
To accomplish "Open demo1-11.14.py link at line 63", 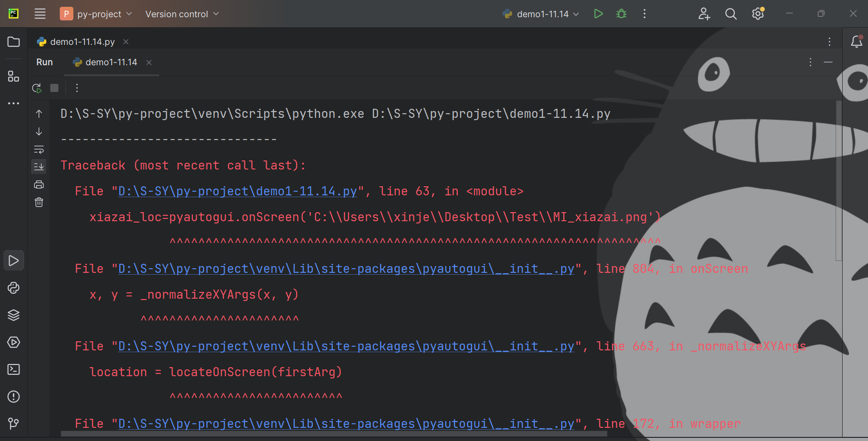I will coord(237,191).
